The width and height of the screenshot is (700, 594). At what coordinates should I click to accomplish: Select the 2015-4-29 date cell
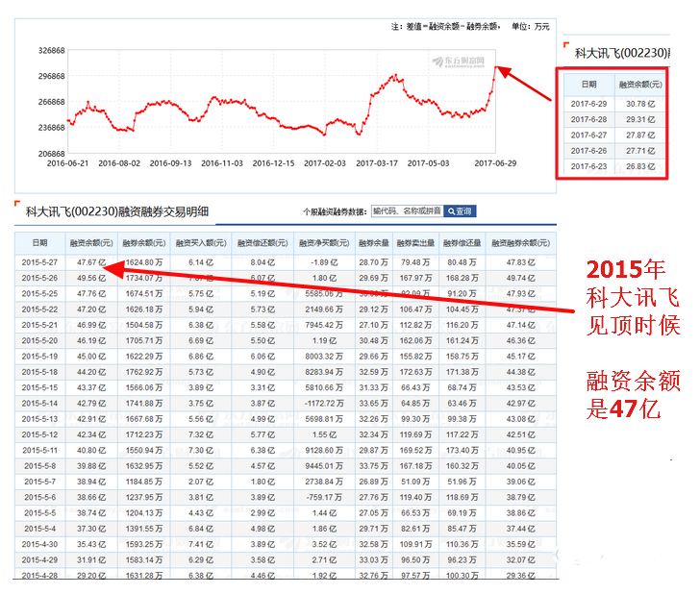point(39,560)
